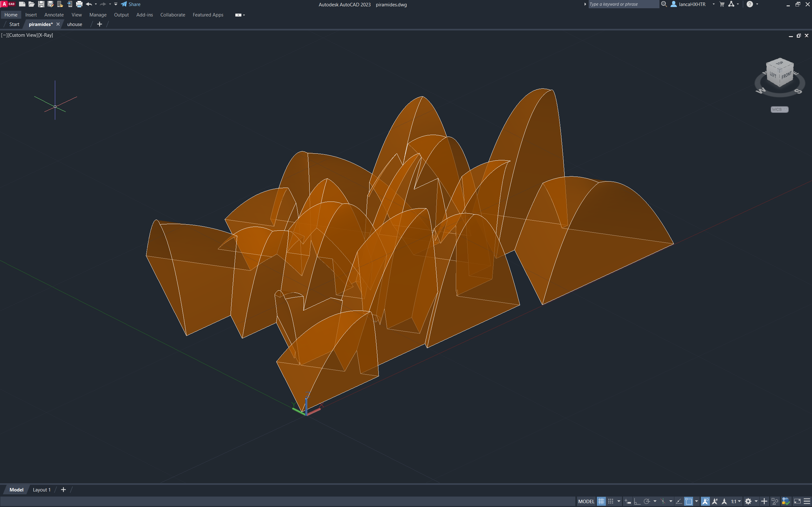Click the keyword search input field
This screenshot has width=812, height=507.
coord(623,4)
